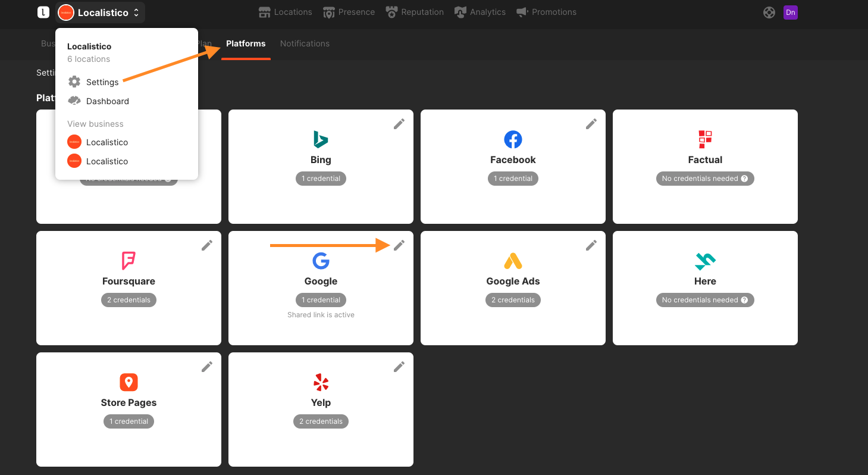Click the Foursquare logo icon
The width and height of the screenshot is (868, 475).
click(129, 261)
